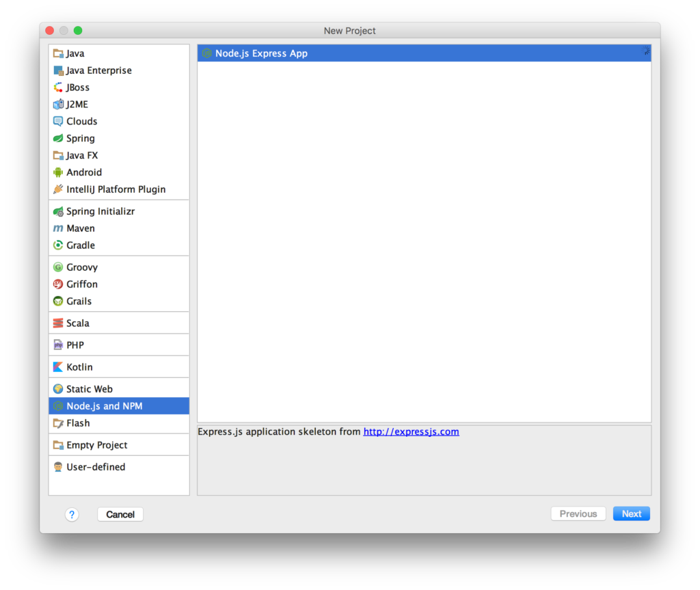Click the Gradle icon

[x=58, y=245]
